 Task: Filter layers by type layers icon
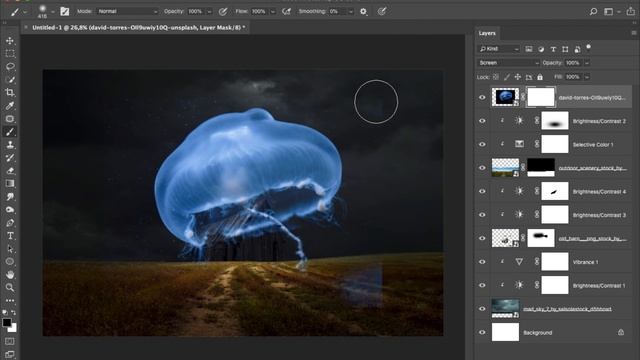pyautogui.click(x=553, y=49)
